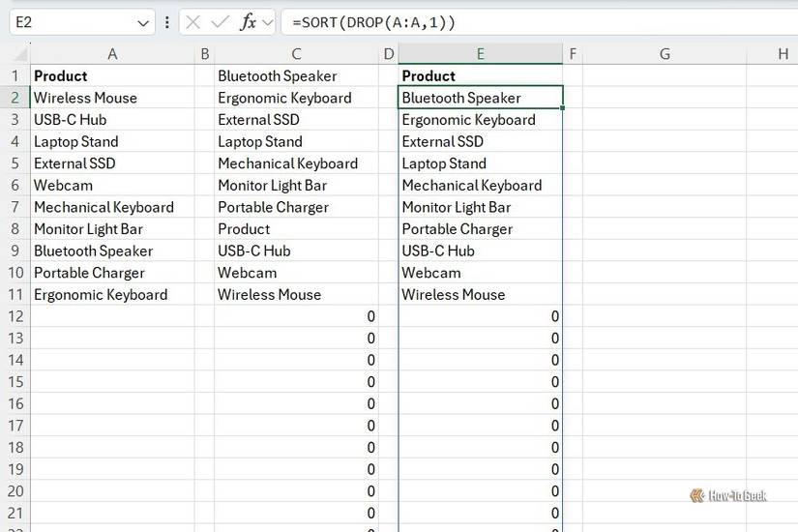
Task: Click cell E3 Ergonomic Keyboard
Action: [x=481, y=120]
